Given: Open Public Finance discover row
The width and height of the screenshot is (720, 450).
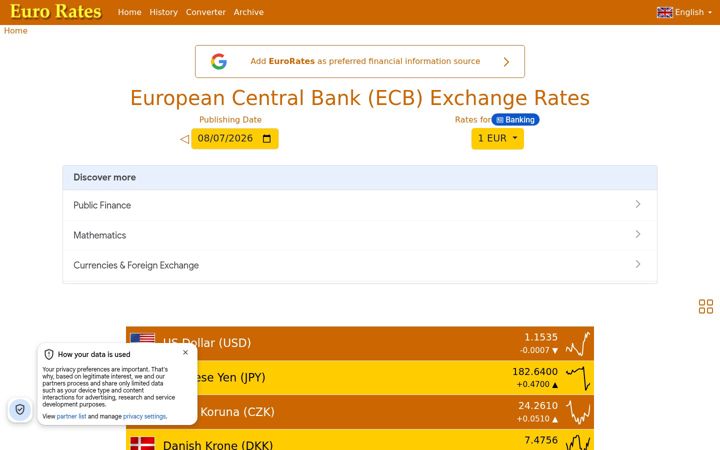Looking at the screenshot, I should click(360, 205).
